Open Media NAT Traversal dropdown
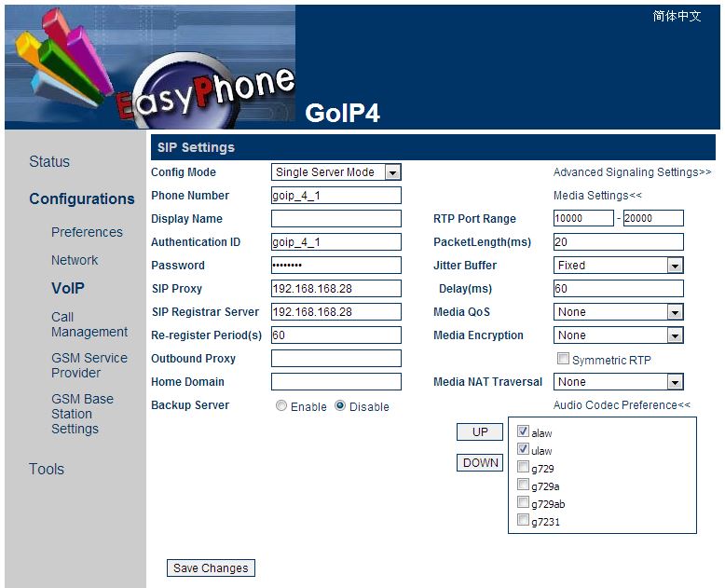725x588 pixels. click(618, 382)
